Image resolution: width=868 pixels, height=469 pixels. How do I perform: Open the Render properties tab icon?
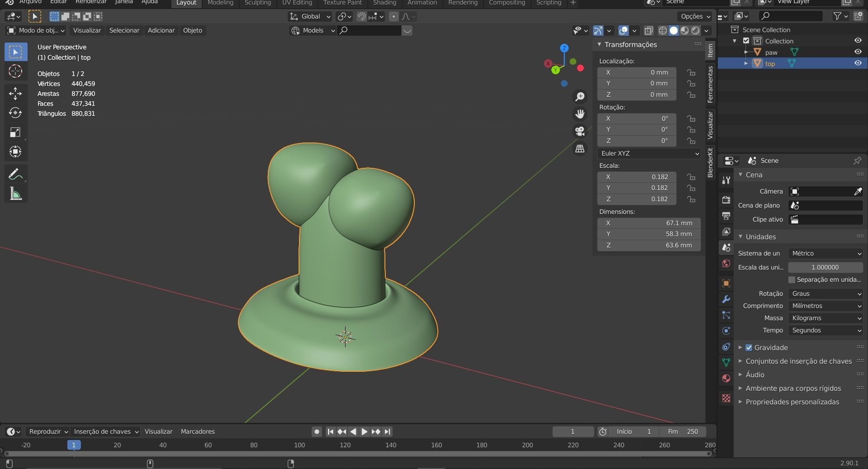tap(726, 200)
